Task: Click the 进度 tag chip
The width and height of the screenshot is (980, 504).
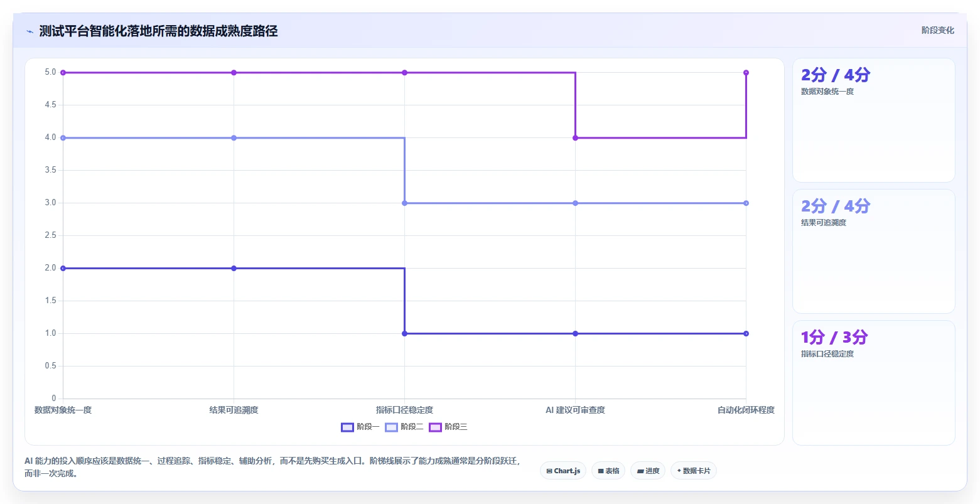Action: click(648, 471)
